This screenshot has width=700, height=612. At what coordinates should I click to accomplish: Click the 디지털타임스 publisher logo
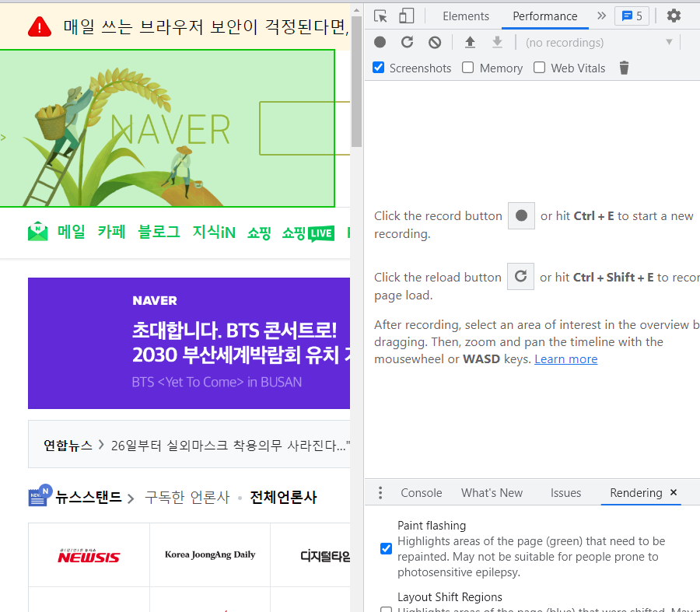click(x=325, y=556)
